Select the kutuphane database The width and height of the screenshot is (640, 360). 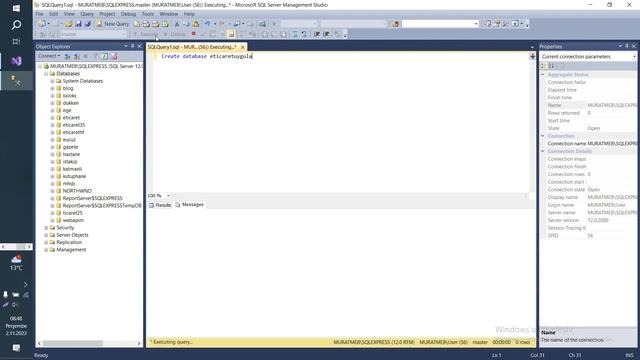click(x=74, y=176)
